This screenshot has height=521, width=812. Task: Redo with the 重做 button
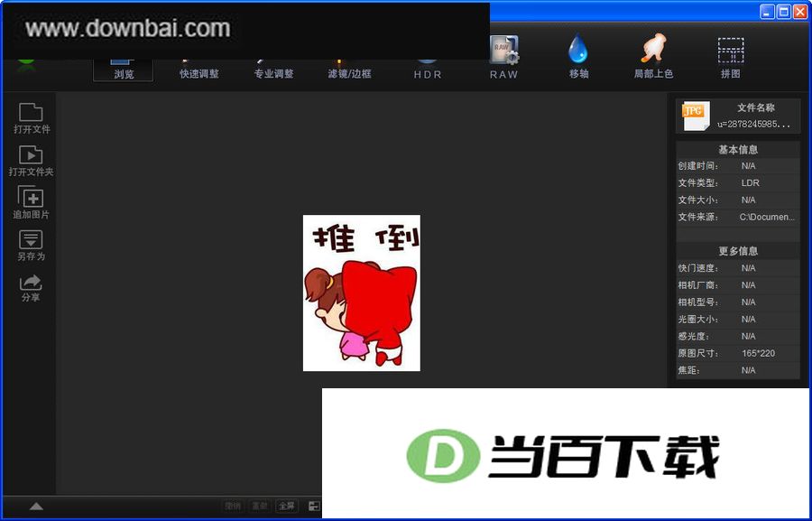point(260,506)
